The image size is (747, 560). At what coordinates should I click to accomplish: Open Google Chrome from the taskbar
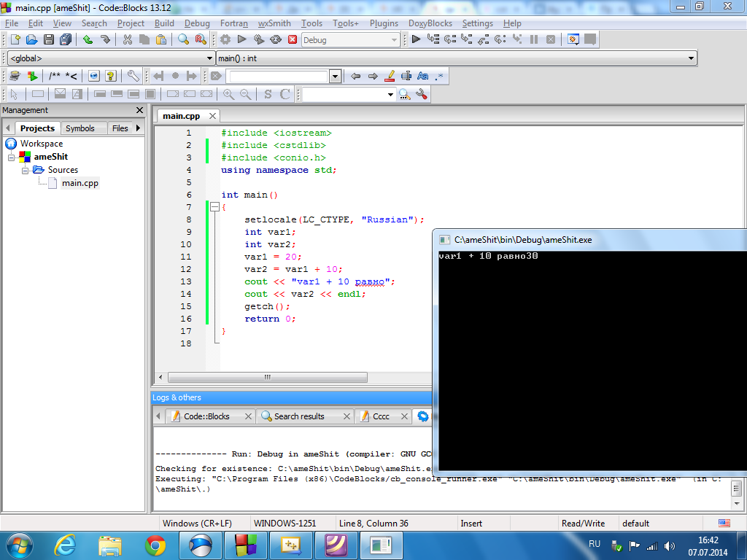(x=155, y=544)
